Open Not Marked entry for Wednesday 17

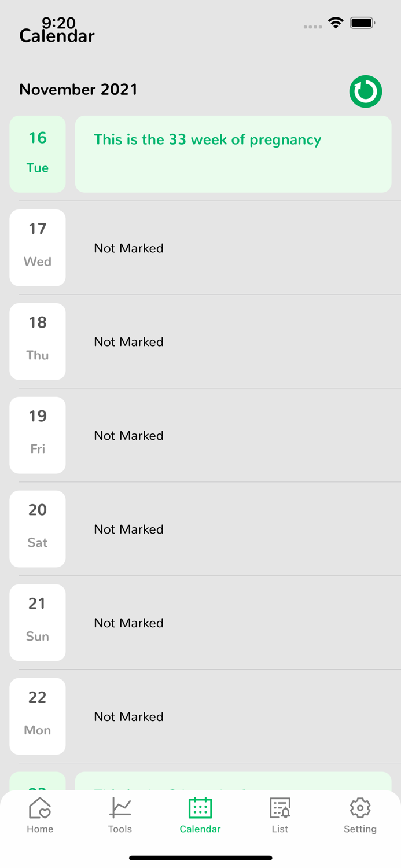pyautogui.click(x=129, y=248)
